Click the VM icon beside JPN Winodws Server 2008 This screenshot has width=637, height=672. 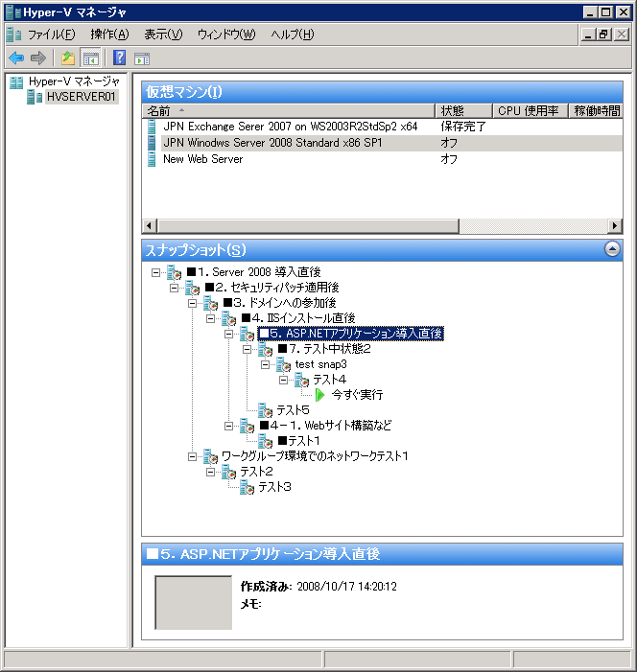point(152,143)
